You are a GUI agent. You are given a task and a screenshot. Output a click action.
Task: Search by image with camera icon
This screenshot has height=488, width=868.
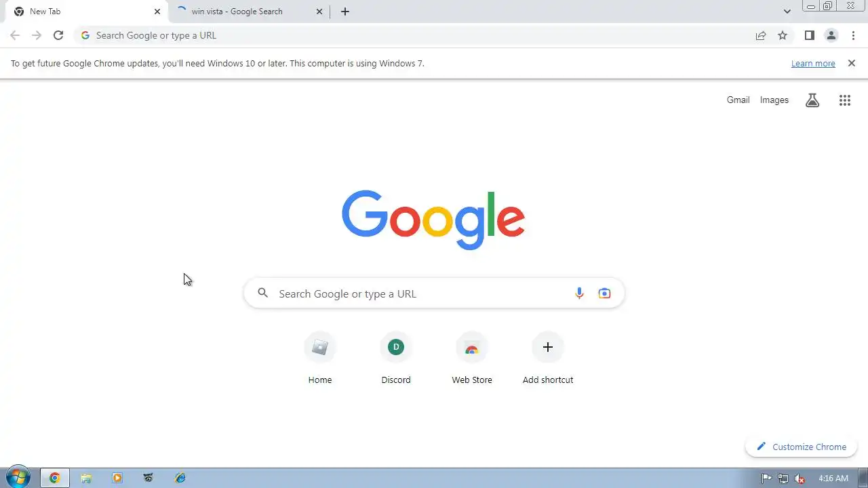pos(604,293)
